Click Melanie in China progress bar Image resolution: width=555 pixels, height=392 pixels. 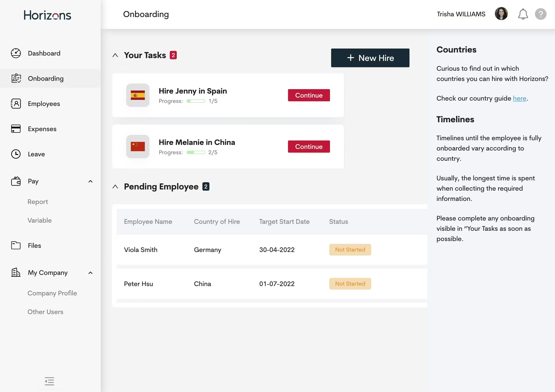[196, 152]
